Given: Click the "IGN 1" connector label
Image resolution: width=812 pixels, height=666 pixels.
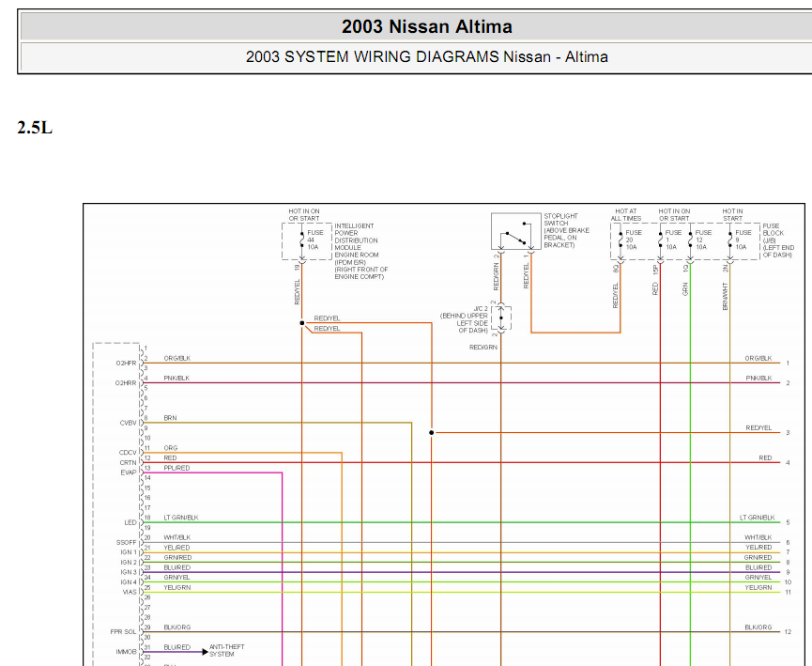Looking at the screenshot, I should [129, 552].
